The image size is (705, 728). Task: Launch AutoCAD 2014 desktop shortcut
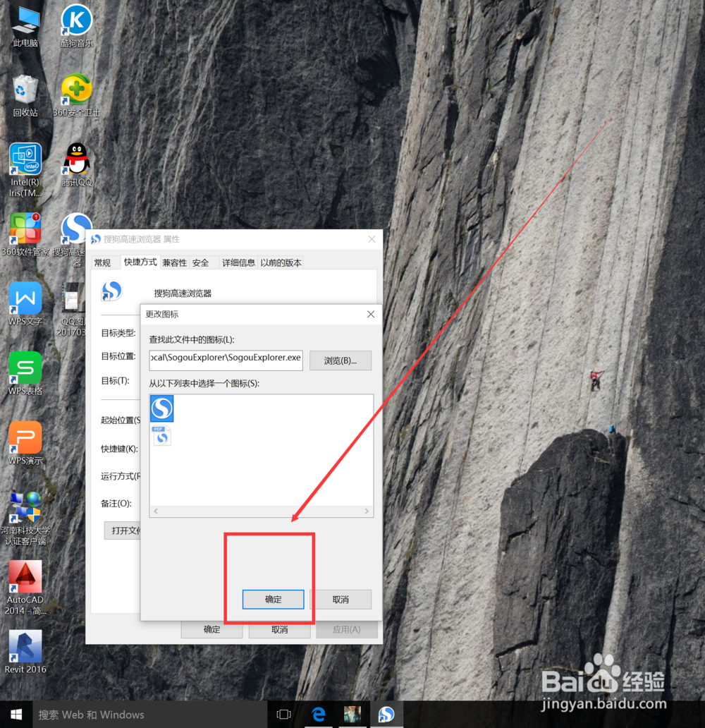pyautogui.click(x=25, y=589)
